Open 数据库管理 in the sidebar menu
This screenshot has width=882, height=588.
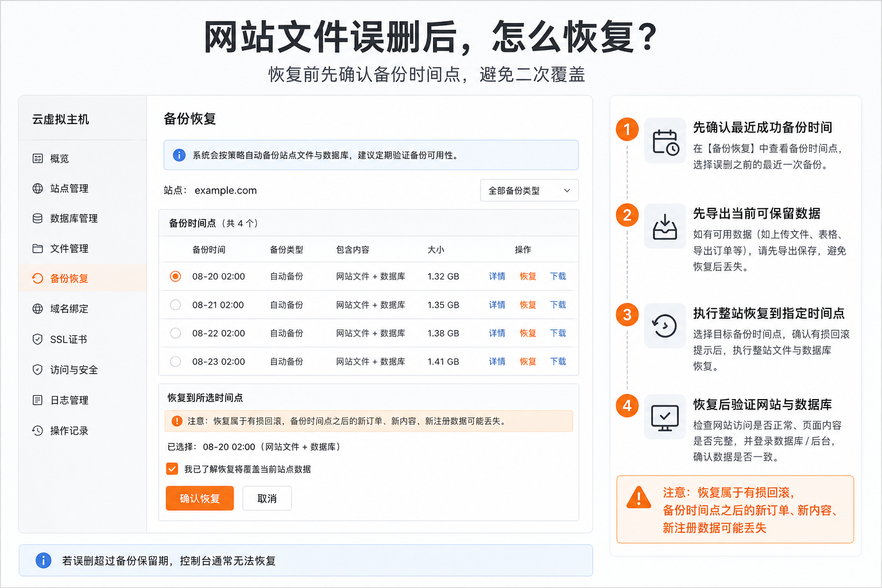83,218
